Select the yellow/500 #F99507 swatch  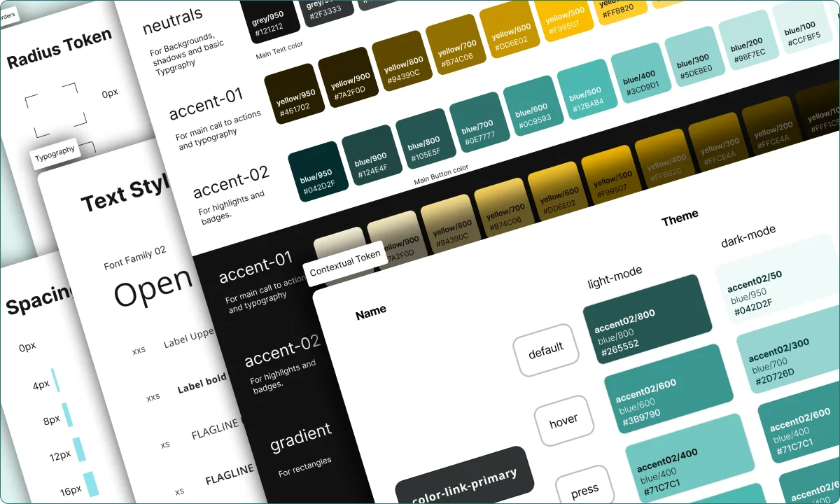coord(567,17)
